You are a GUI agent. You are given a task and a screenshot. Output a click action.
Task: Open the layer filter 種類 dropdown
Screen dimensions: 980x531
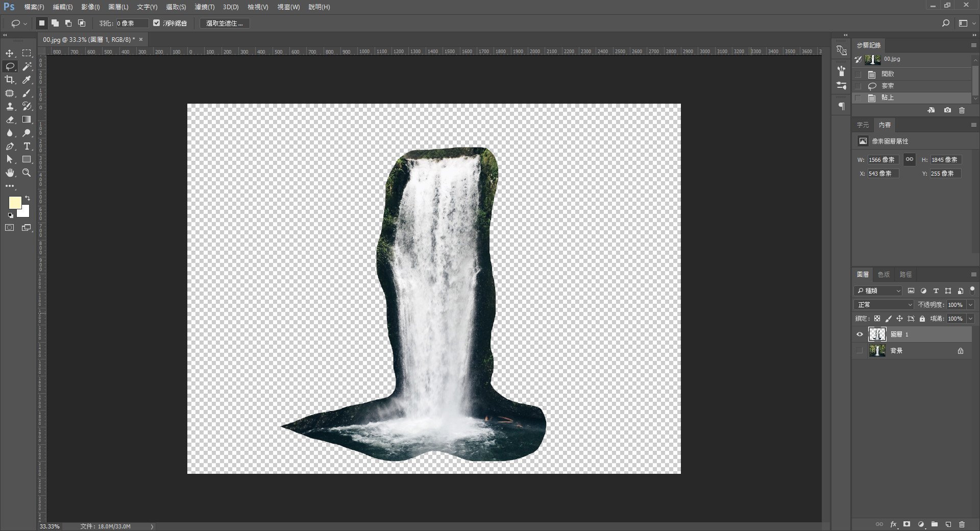click(x=878, y=291)
